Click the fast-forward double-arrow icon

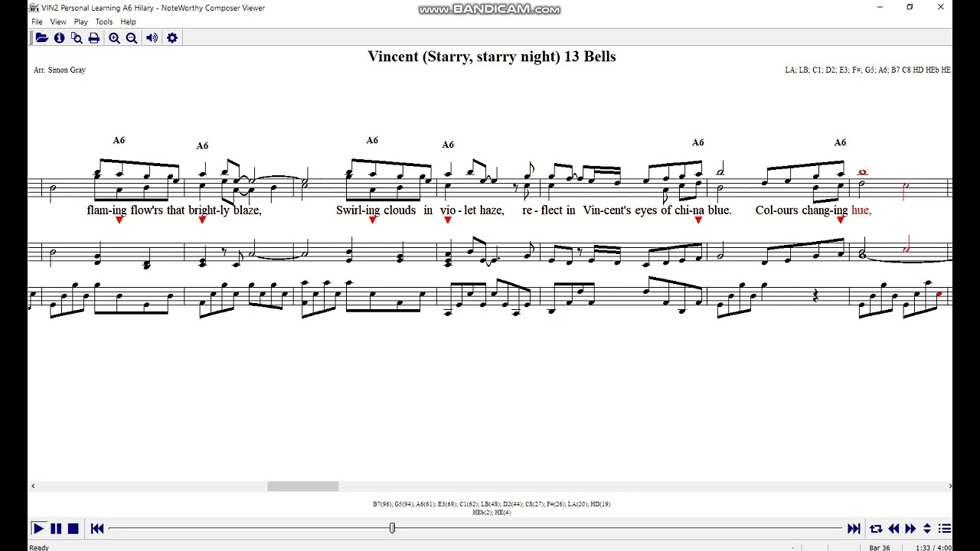910,529
